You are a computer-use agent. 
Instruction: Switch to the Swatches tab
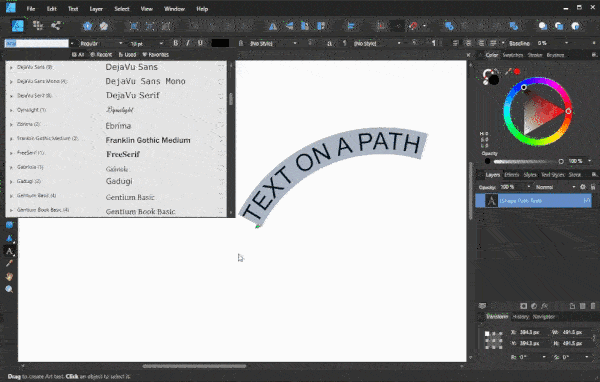(513, 55)
